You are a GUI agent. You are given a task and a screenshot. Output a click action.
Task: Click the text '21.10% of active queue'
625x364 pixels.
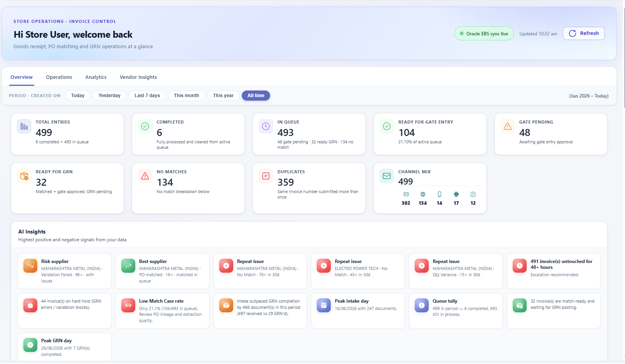click(420, 142)
